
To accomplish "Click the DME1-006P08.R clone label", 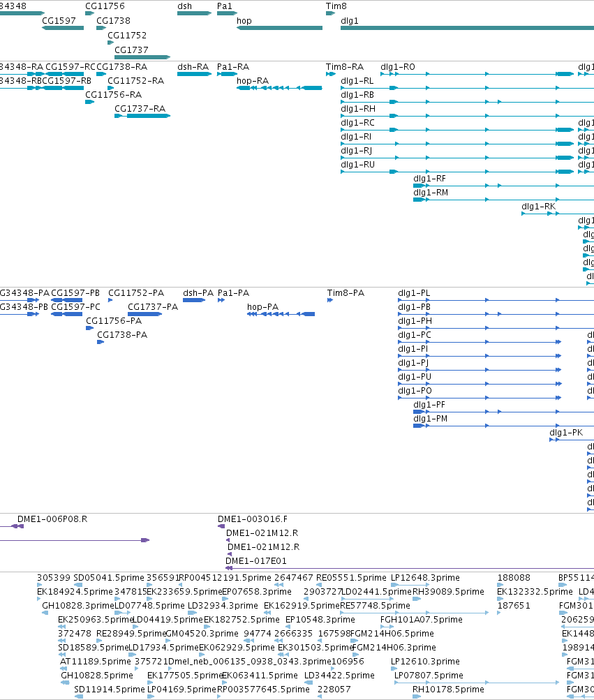I will coord(52,519).
